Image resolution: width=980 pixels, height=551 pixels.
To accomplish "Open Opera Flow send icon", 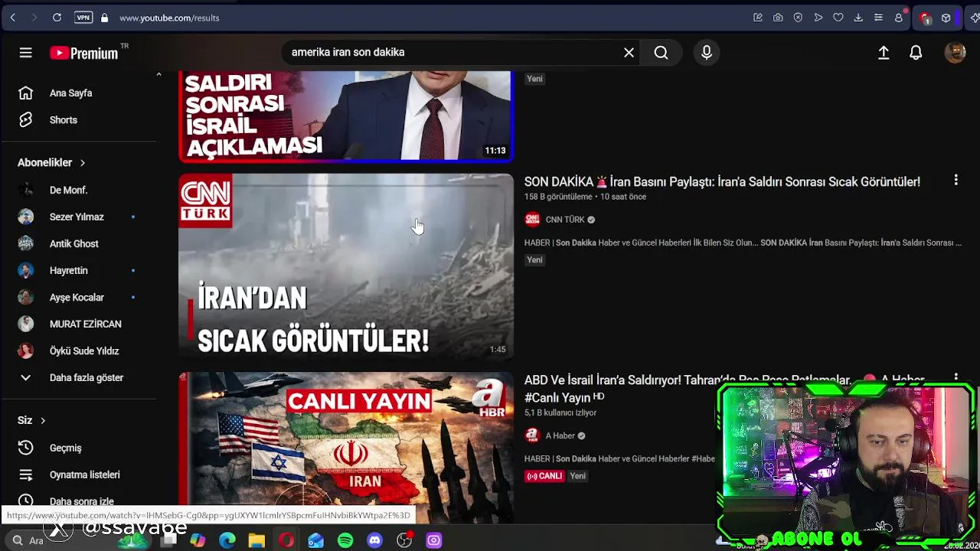I will [x=818, y=18].
